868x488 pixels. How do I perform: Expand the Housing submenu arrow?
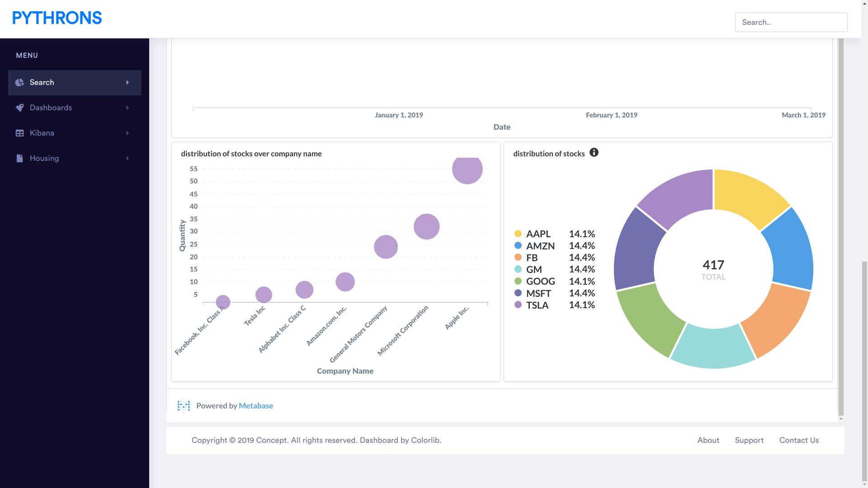pyautogui.click(x=127, y=158)
